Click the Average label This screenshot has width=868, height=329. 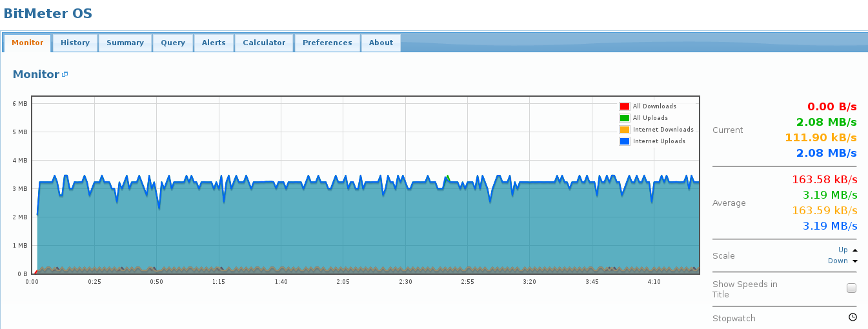(x=729, y=203)
